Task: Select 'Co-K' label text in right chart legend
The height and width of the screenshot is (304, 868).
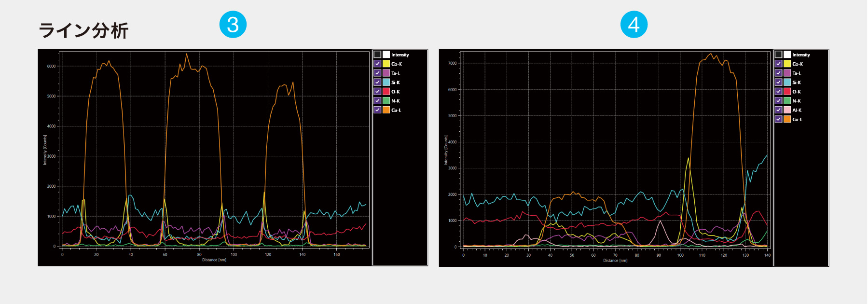Action: pos(798,64)
